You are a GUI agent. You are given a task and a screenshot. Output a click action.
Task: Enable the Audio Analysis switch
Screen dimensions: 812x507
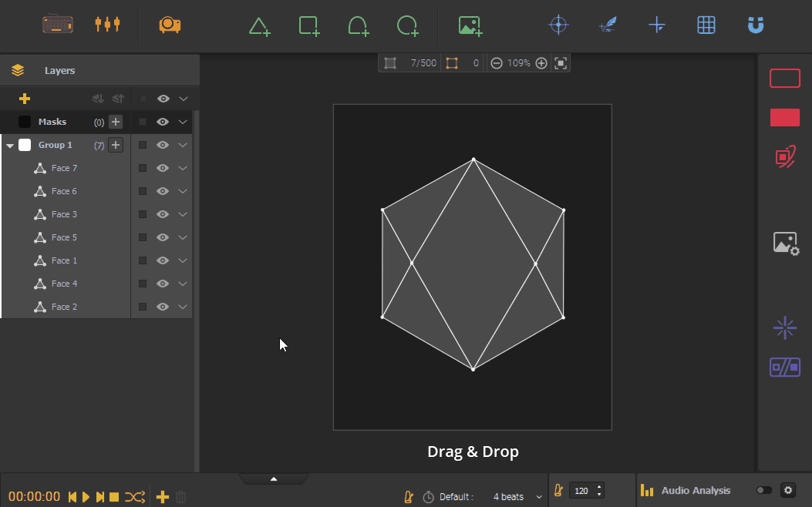(x=763, y=490)
